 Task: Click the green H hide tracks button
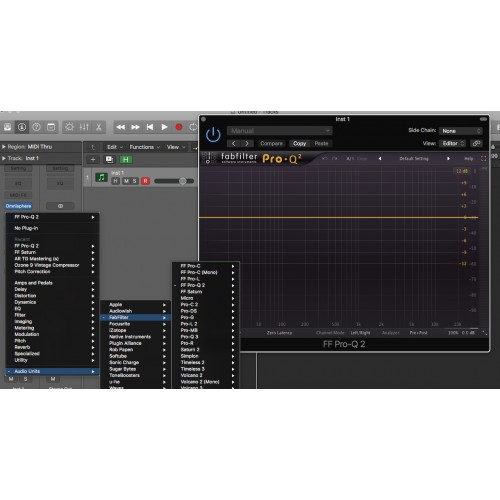pos(126,160)
